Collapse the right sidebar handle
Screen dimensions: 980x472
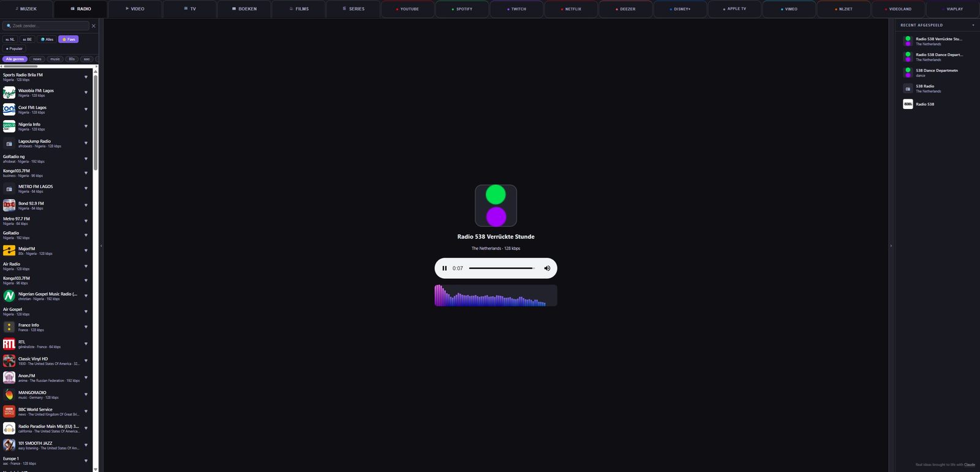click(891, 246)
